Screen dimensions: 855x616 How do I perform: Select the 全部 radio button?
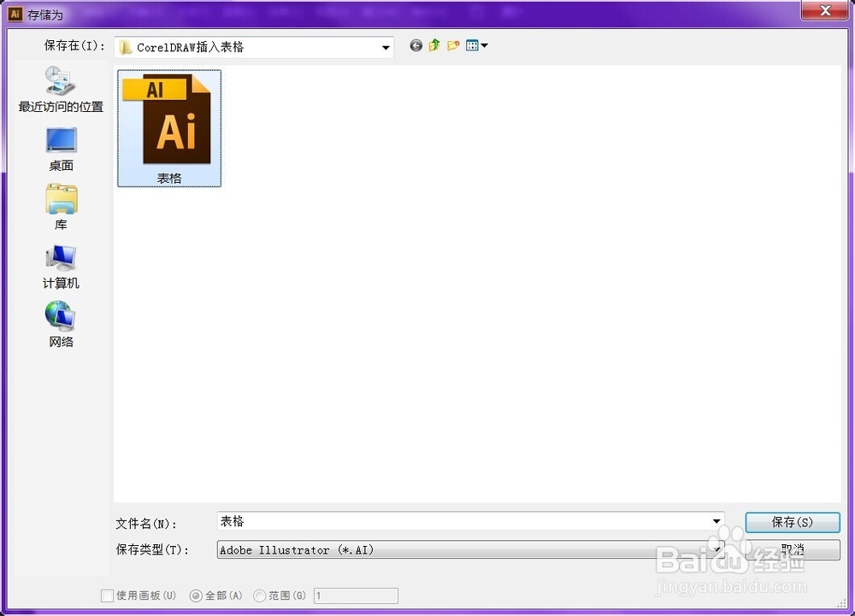(195, 595)
